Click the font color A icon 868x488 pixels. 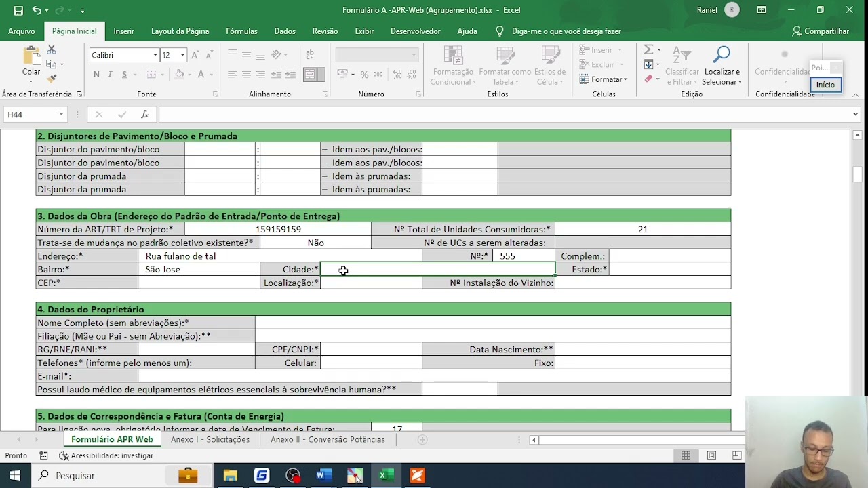click(199, 75)
